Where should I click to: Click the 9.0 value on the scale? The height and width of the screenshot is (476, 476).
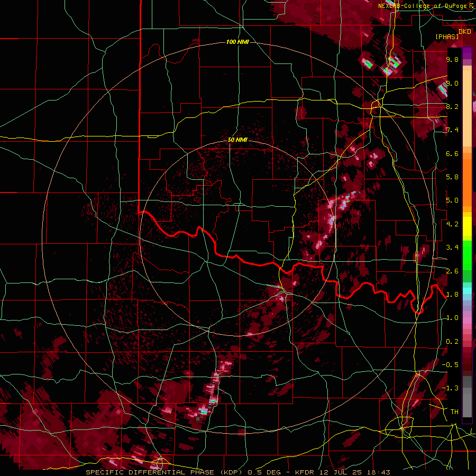click(452, 83)
